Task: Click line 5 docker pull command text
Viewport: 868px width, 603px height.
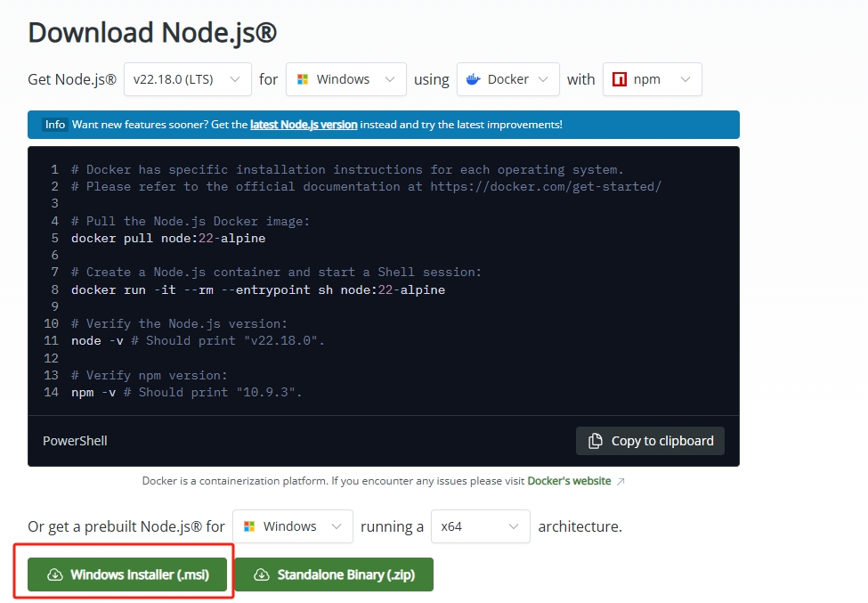Action: (x=166, y=238)
